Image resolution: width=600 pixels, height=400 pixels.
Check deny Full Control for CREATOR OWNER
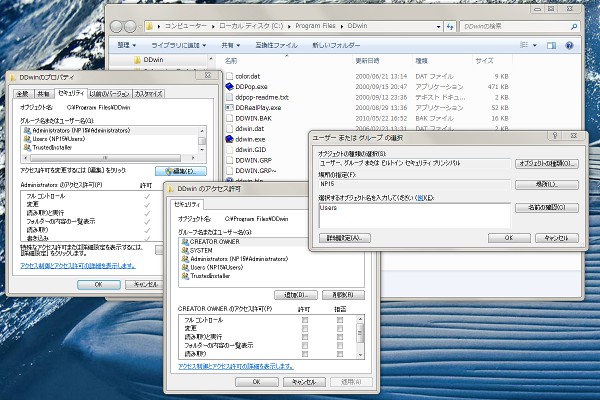(x=340, y=320)
